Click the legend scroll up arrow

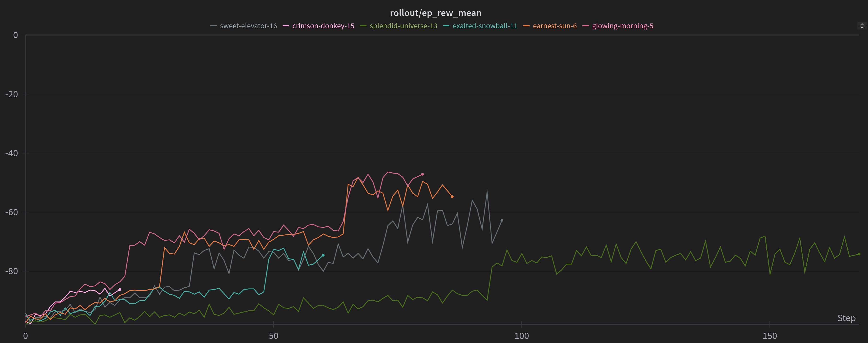[862, 24]
